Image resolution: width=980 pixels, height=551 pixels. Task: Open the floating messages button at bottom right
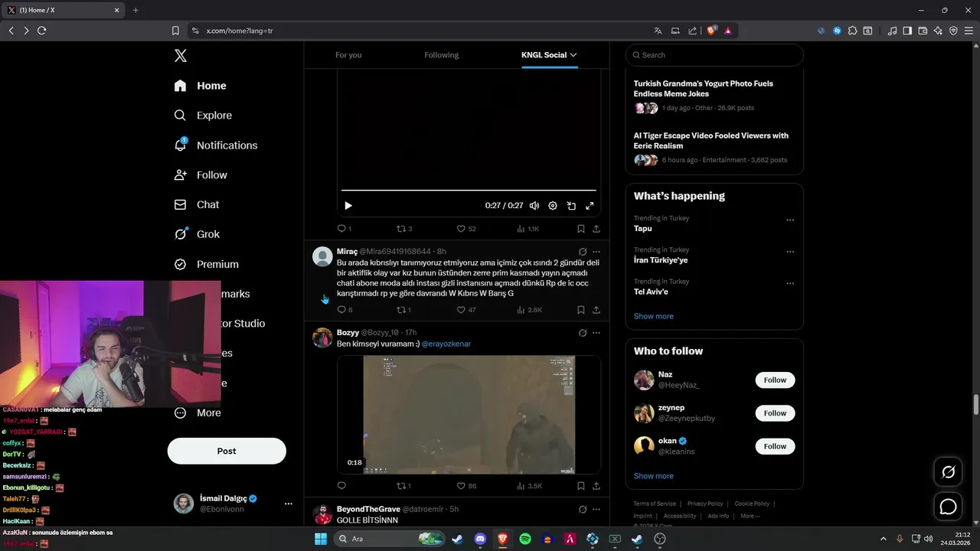point(948,507)
